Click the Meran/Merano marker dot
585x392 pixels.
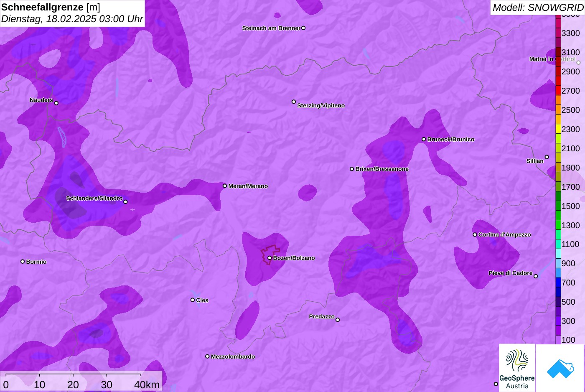pos(225,186)
